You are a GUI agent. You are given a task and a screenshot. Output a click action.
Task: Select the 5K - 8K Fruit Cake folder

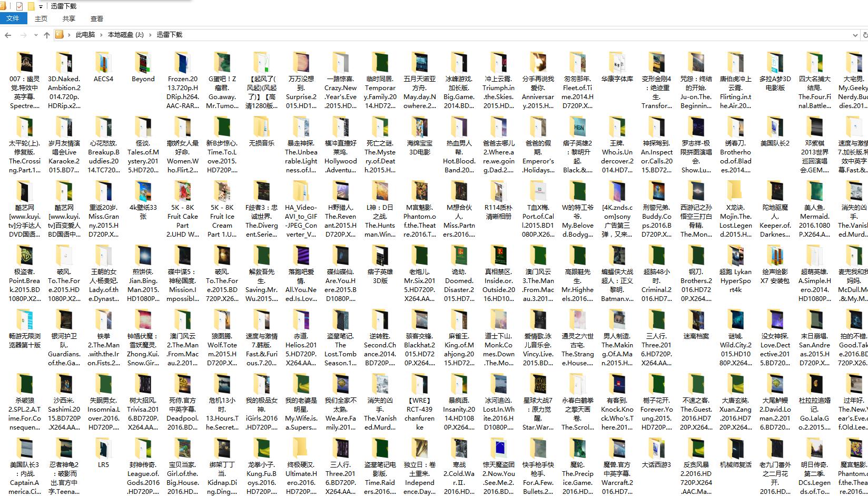[182, 209]
